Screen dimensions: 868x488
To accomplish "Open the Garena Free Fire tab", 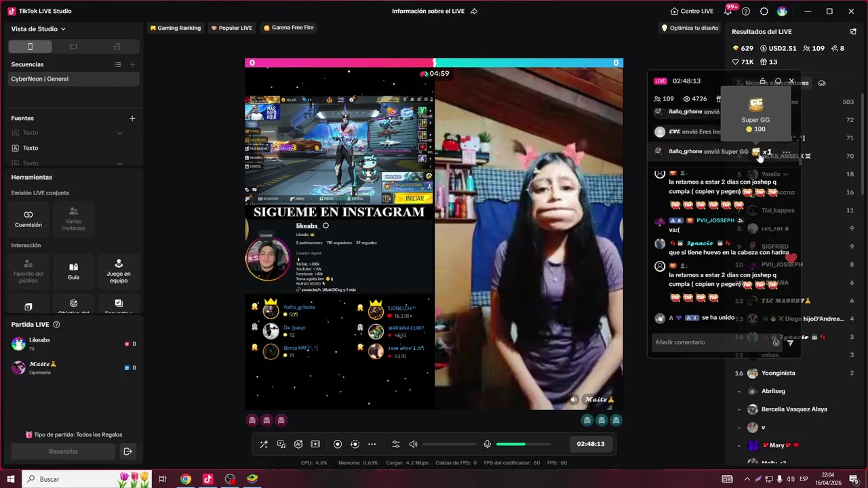I will pyautogui.click(x=288, y=28).
